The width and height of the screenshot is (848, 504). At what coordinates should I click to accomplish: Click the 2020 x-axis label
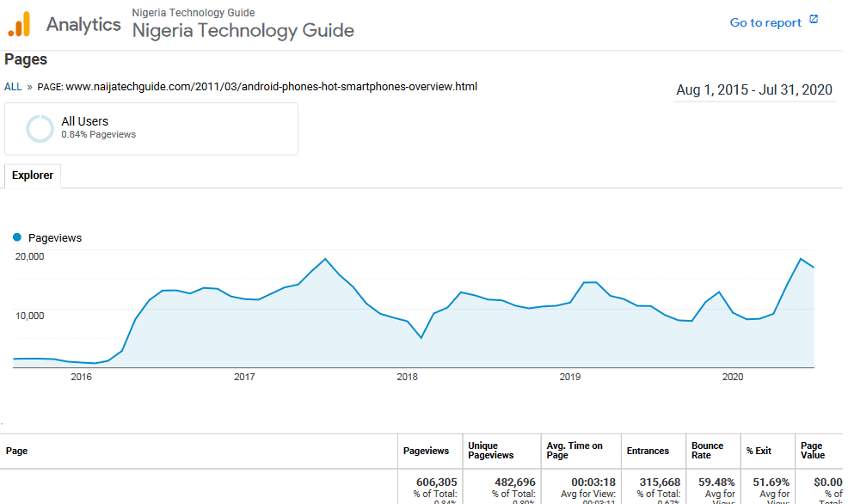tap(733, 377)
